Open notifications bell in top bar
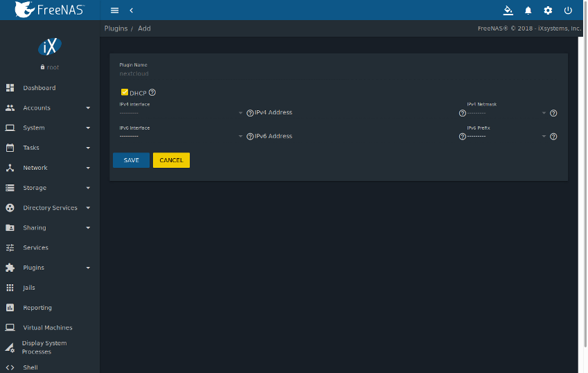Viewport: 588px width, 373px height. (x=528, y=10)
